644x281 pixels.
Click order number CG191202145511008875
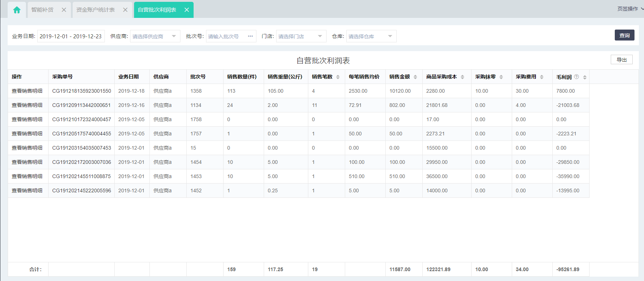click(x=81, y=176)
